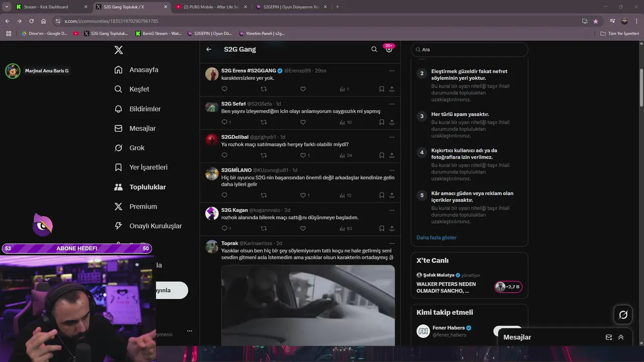Viewport: 644px width, 362px height.
Task: Open Onaylı Kuruluşlar page
Action: [148, 226]
